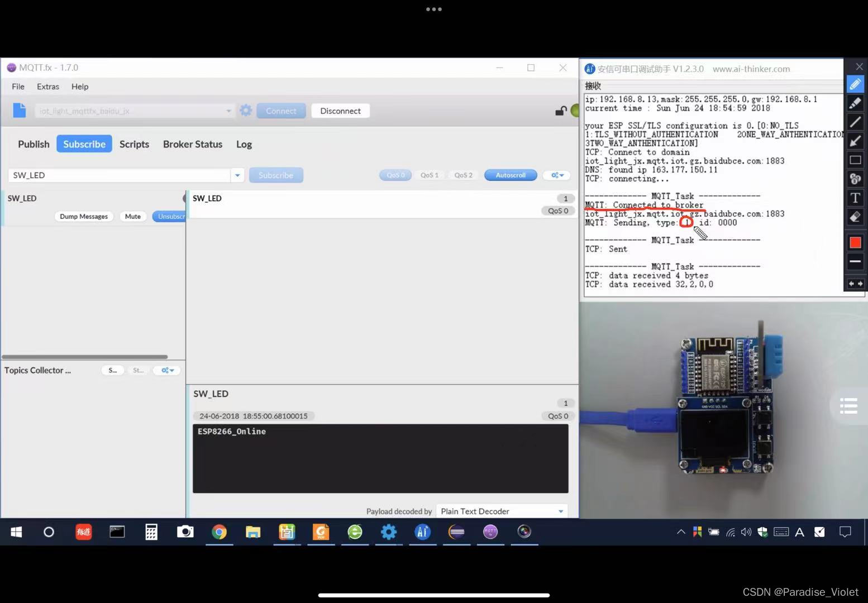Switch to the Broker Status tab
Viewport: 868px width, 603px height.
(193, 144)
